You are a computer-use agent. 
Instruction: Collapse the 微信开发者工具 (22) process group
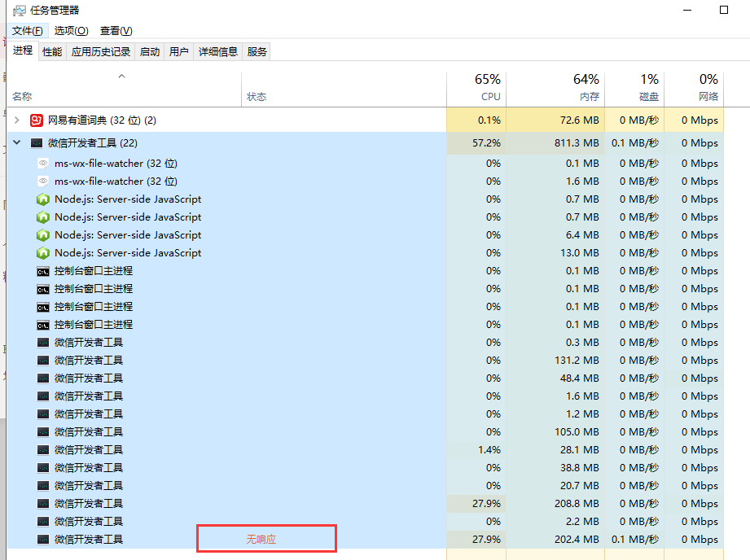click(x=17, y=142)
